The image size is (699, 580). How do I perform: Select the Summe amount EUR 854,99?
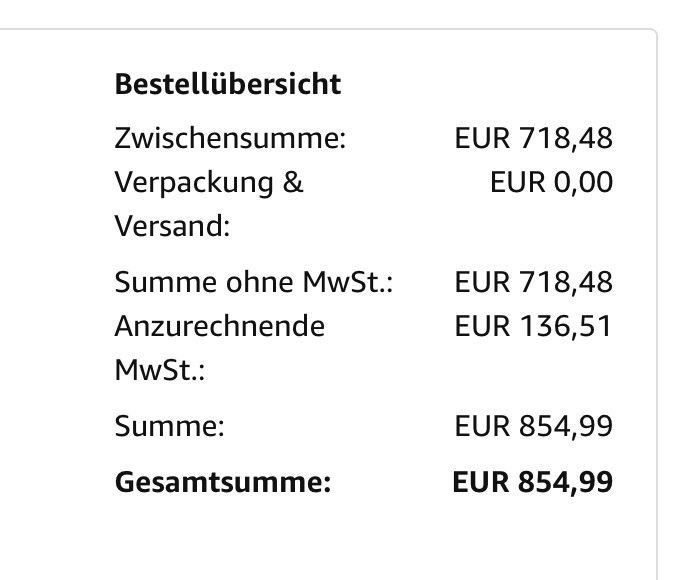[534, 426]
